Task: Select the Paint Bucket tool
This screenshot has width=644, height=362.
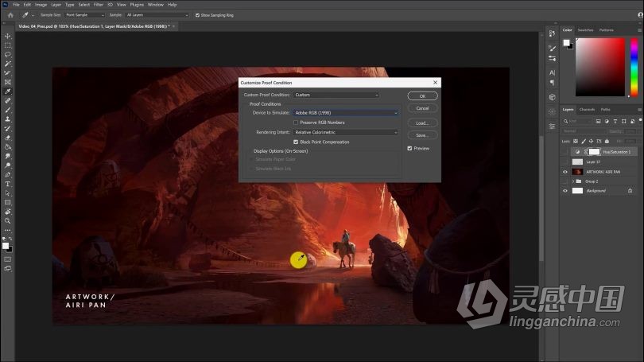Action: (x=7, y=147)
